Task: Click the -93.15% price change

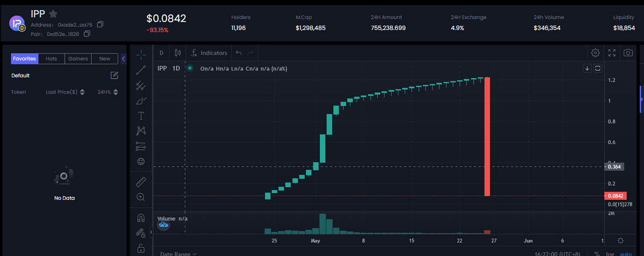Action: 157,30
